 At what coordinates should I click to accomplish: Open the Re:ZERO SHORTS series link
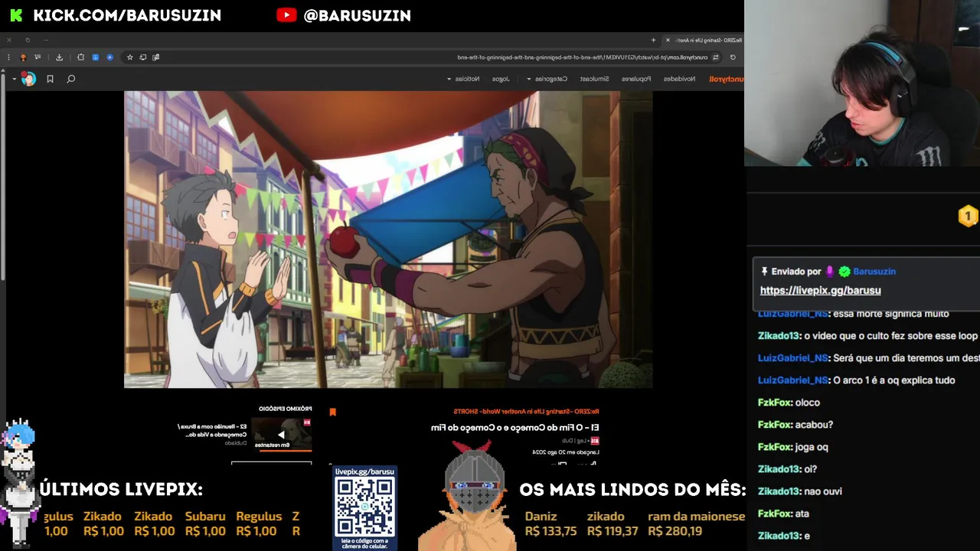526,412
